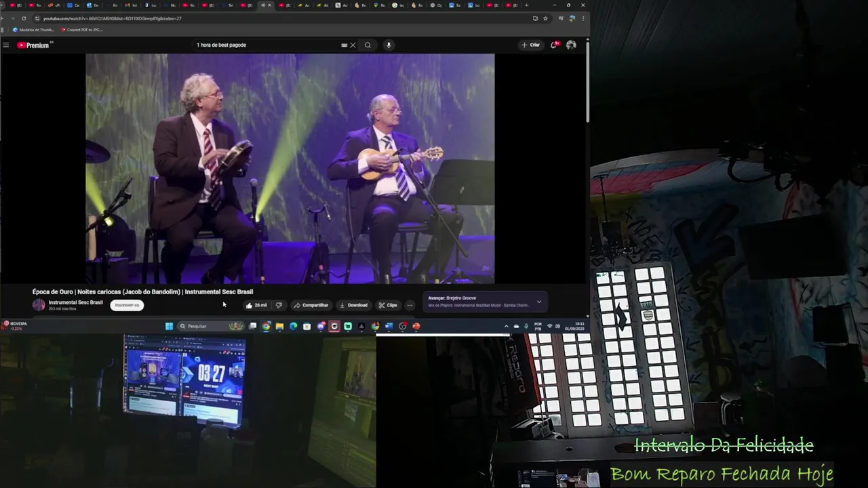
Task: Bookmark this page with star icon
Action: 545,18
